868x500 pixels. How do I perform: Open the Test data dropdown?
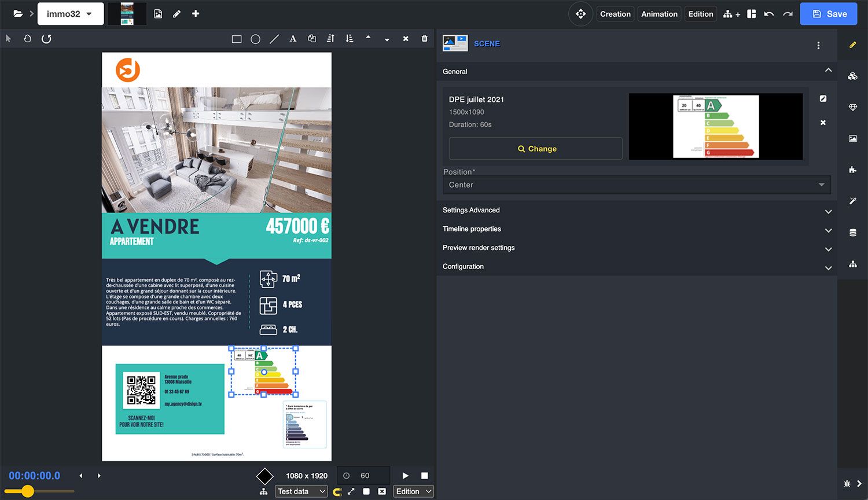tap(301, 491)
